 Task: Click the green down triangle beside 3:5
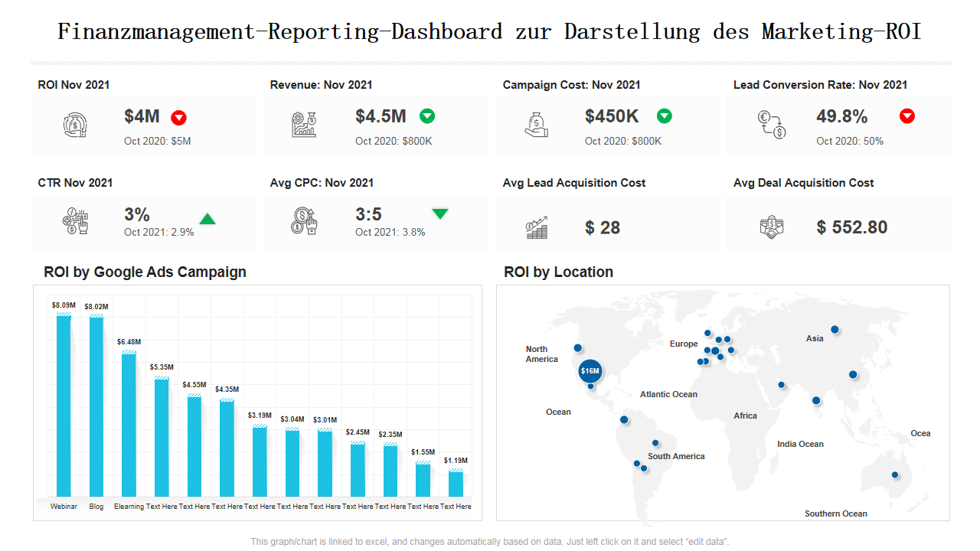pos(440,214)
